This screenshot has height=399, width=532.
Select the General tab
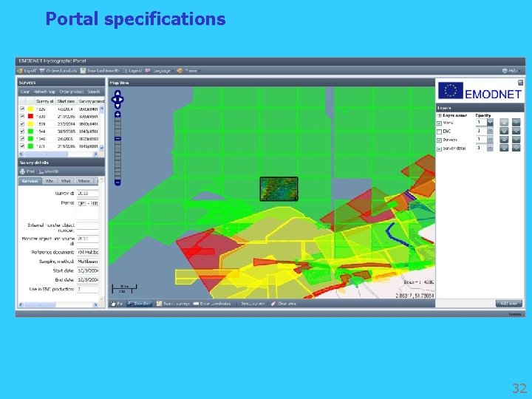point(30,181)
